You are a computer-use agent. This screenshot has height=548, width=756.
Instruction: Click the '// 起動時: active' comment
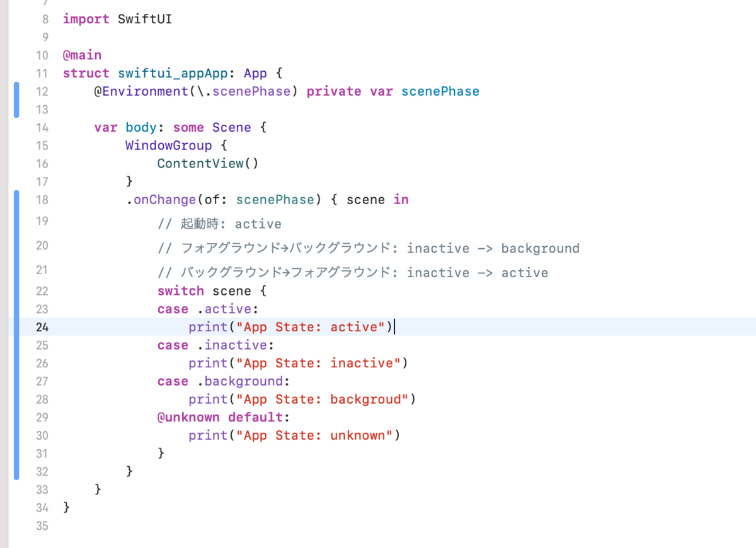coord(219,224)
